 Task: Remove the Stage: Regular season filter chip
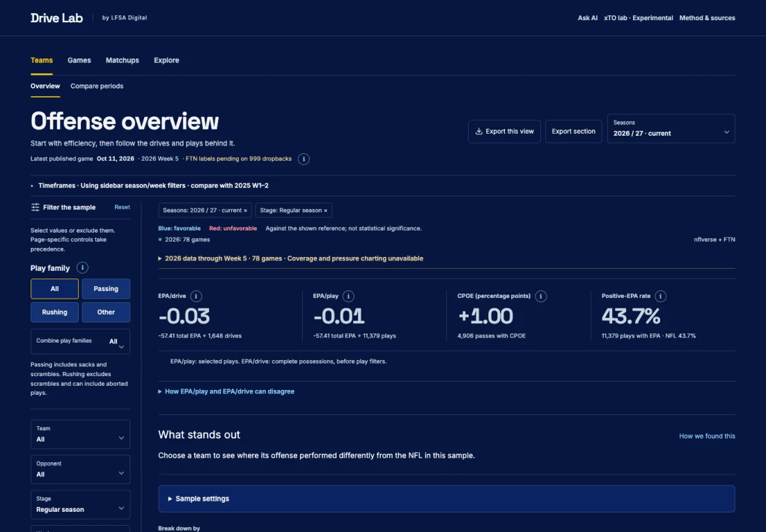[325, 210]
